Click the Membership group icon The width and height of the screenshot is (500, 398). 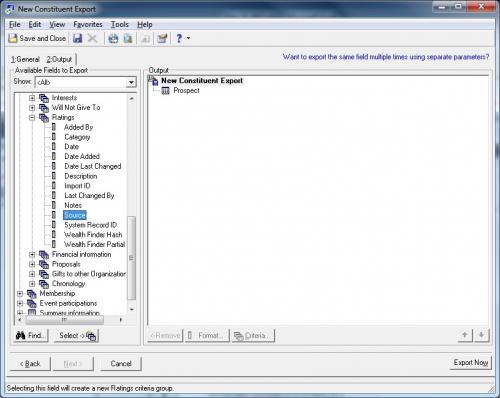click(32, 294)
